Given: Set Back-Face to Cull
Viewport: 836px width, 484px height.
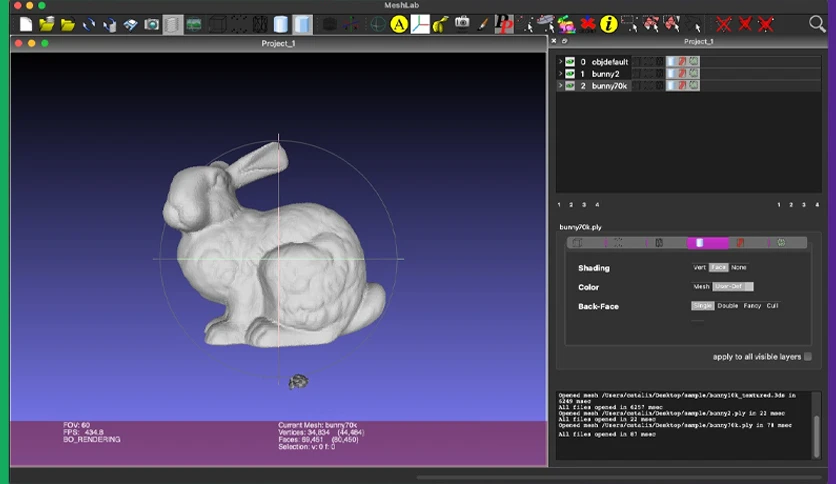Looking at the screenshot, I should (x=773, y=306).
